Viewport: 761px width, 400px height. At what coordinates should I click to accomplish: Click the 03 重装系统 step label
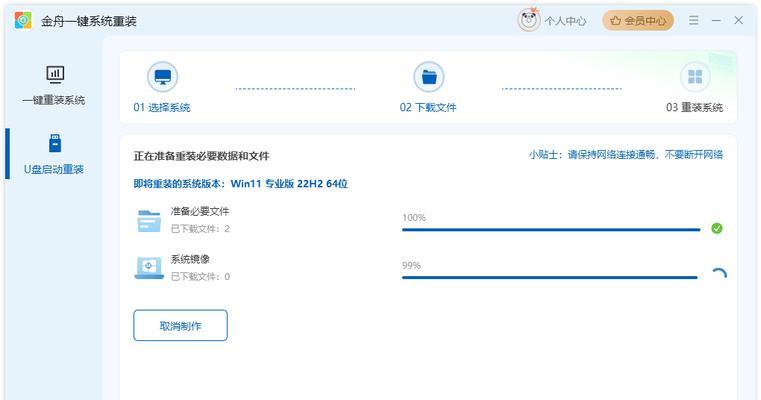(x=695, y=107)
